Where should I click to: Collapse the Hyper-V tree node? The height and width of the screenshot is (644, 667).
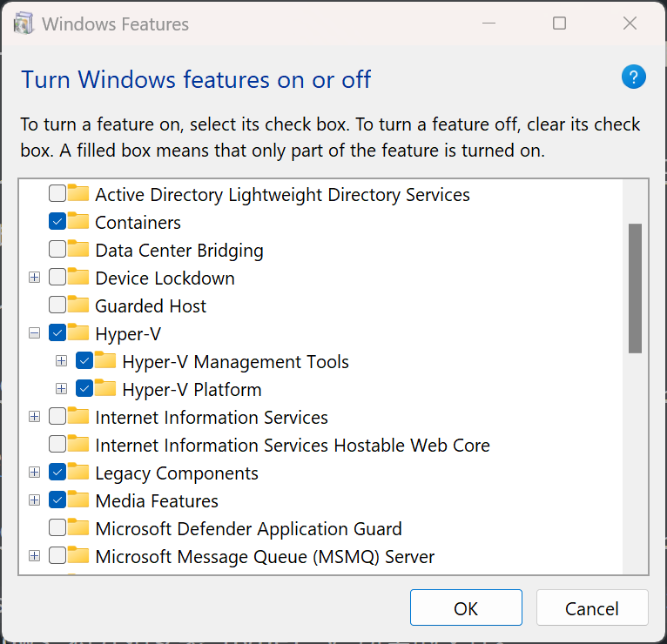click(35, 333)
